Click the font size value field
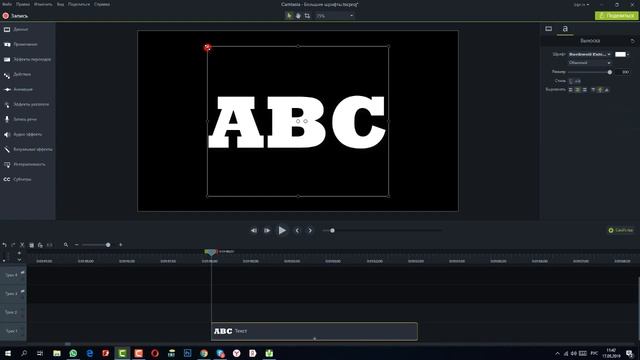This screenshot has width=640, height=360. 624,72
